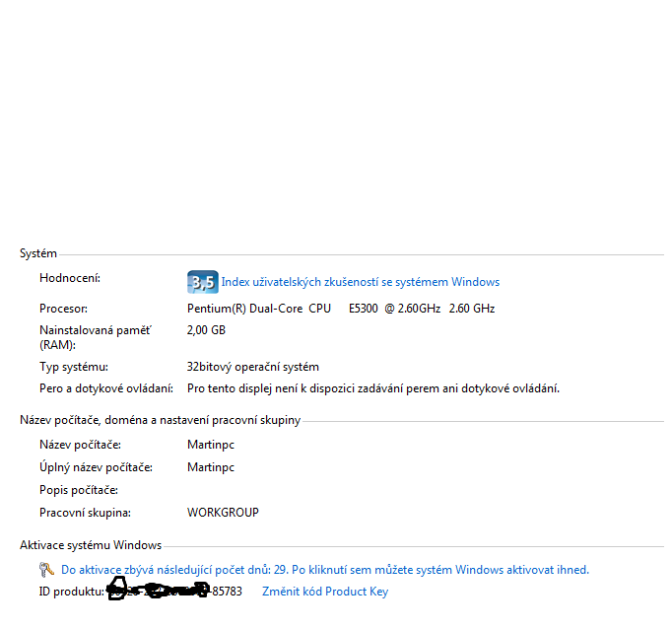Click the 2,00 GB installed memory value

tap(206, 330)
